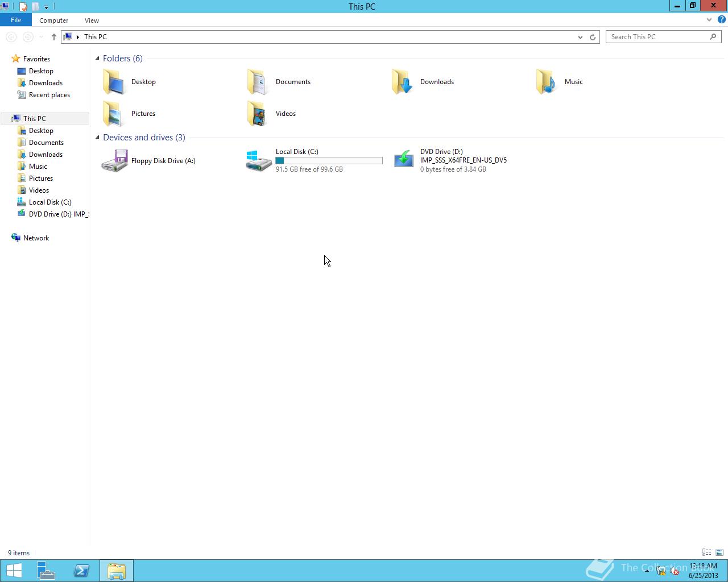Click the New folder quick access icon
This screenshot has width=728, height=582.
pos(35,7)
